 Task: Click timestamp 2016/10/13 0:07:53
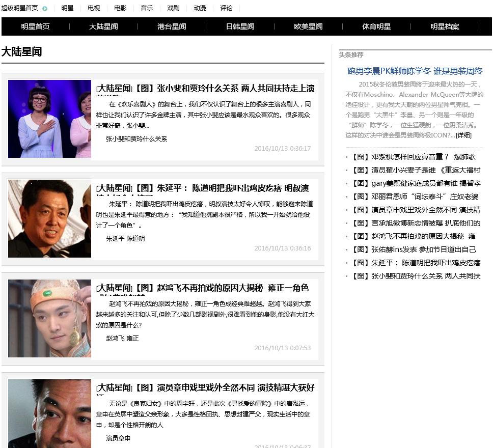[282, 348]
